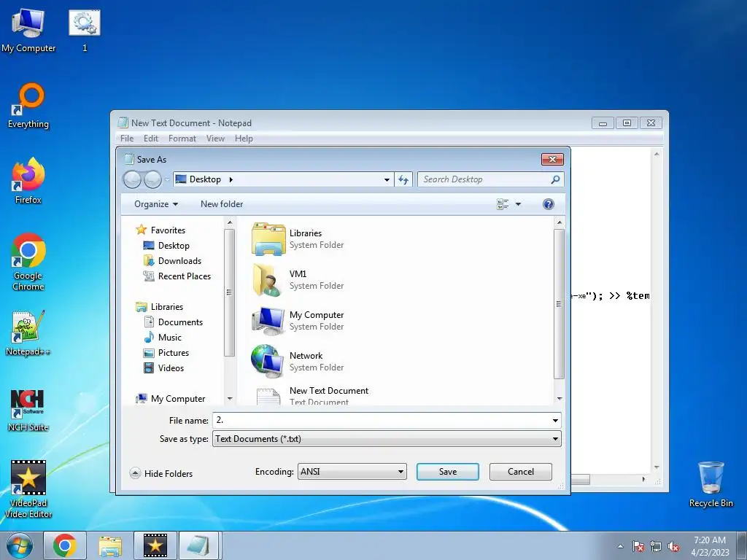
Task: Open the Notepad File menu
Action: click(127, 139)
